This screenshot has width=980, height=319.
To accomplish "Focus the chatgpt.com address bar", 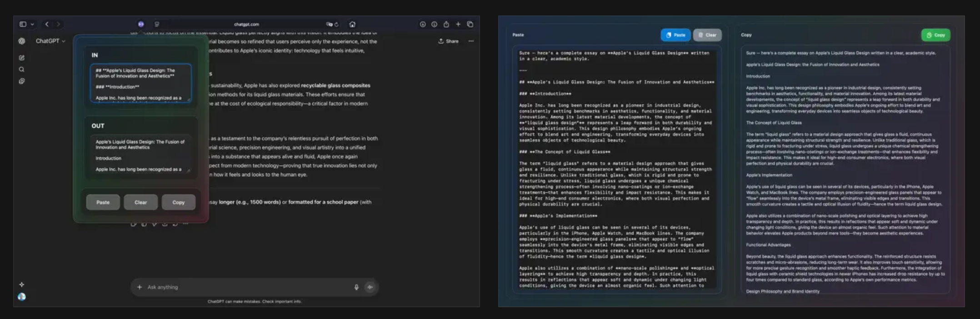I will tap(246, 25).
